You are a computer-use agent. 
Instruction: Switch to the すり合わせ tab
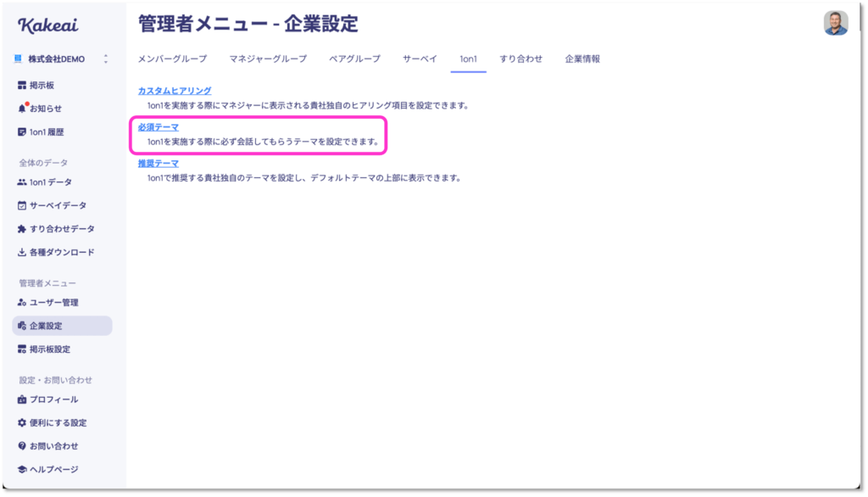tap(521, 59)
